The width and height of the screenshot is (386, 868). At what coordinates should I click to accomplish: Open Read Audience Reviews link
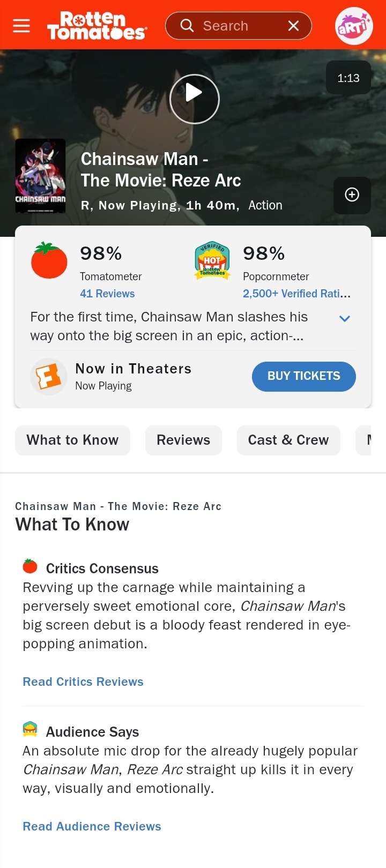pos(92,826)
